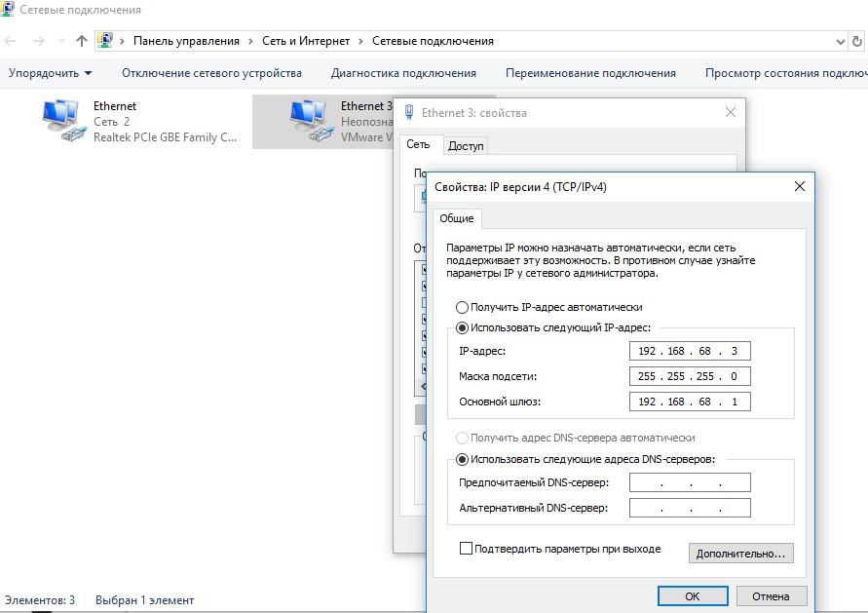
Task: Click the 'Дополнительно...' button
Action: (x=740, y=554)
